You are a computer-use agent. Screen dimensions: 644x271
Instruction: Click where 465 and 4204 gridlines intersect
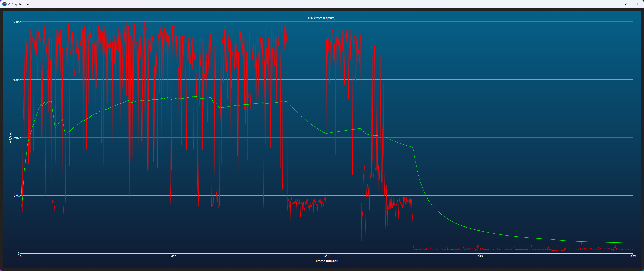174,80
